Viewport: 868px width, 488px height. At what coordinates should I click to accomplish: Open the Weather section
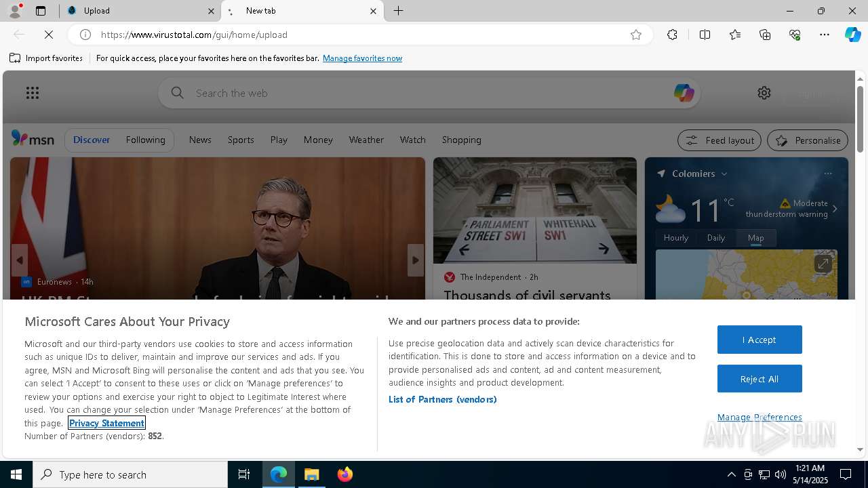(366, 140)
